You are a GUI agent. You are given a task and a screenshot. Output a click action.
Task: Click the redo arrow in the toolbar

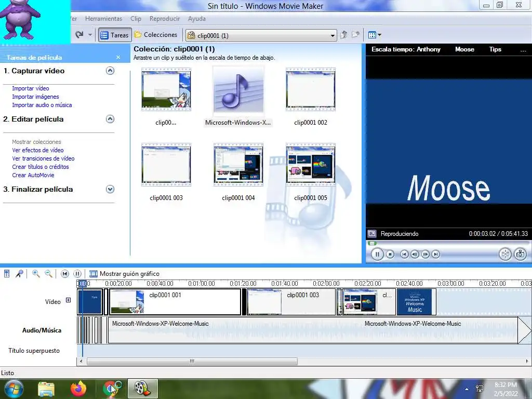pos(79,35)
